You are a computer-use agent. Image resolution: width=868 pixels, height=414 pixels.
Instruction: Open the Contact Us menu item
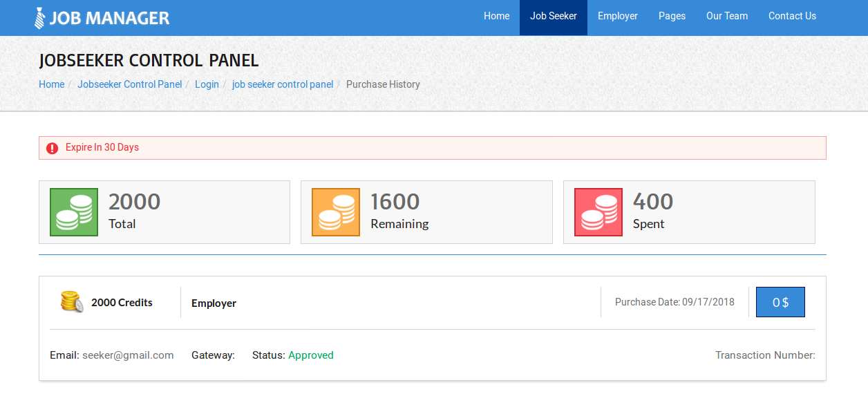[x=792, y=16]
